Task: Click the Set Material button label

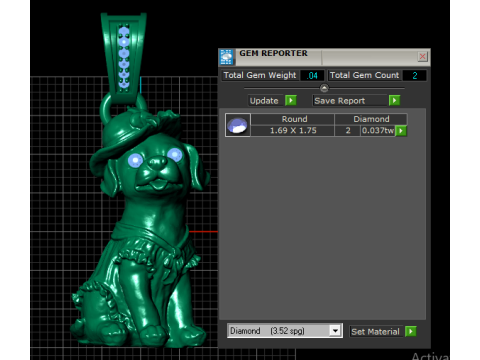Action: point(375,332)
